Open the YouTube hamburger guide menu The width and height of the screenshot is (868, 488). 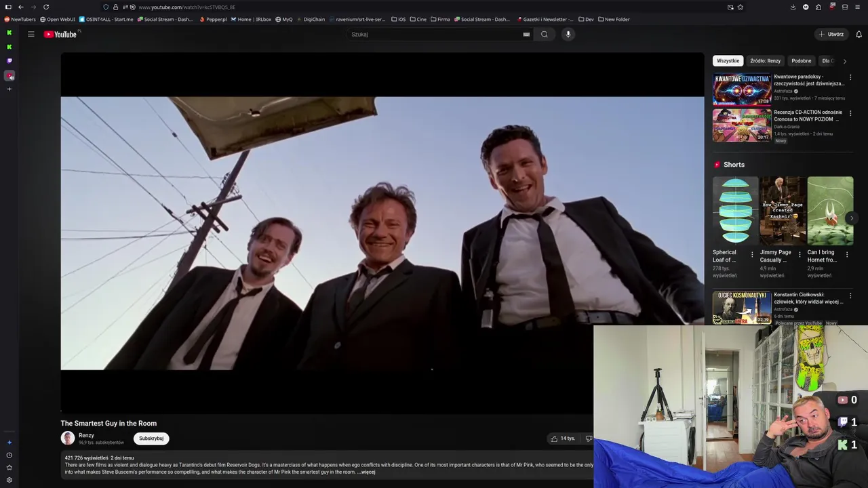(31, 34)
